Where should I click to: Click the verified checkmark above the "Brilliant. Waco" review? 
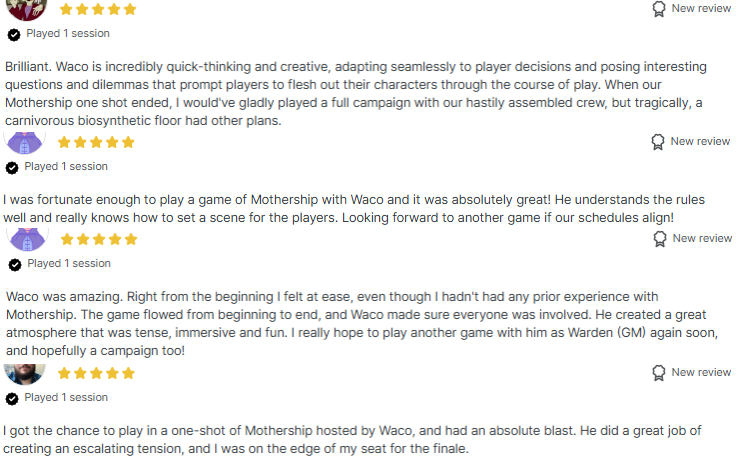[14, 34]
